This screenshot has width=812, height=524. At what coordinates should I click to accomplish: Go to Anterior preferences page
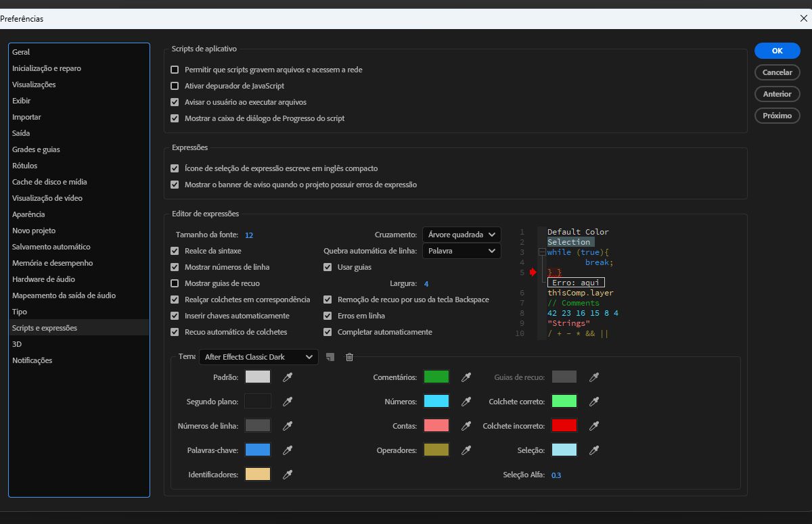tap(777, 94)
